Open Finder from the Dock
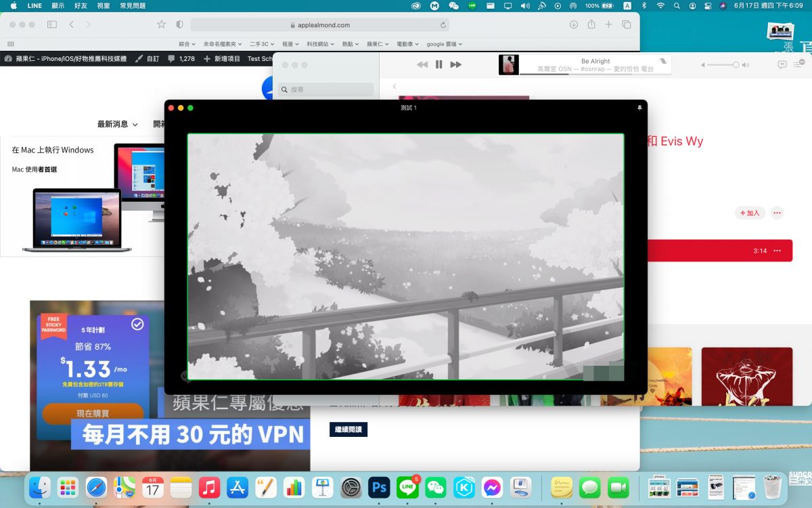 click(x=40, y=487)
